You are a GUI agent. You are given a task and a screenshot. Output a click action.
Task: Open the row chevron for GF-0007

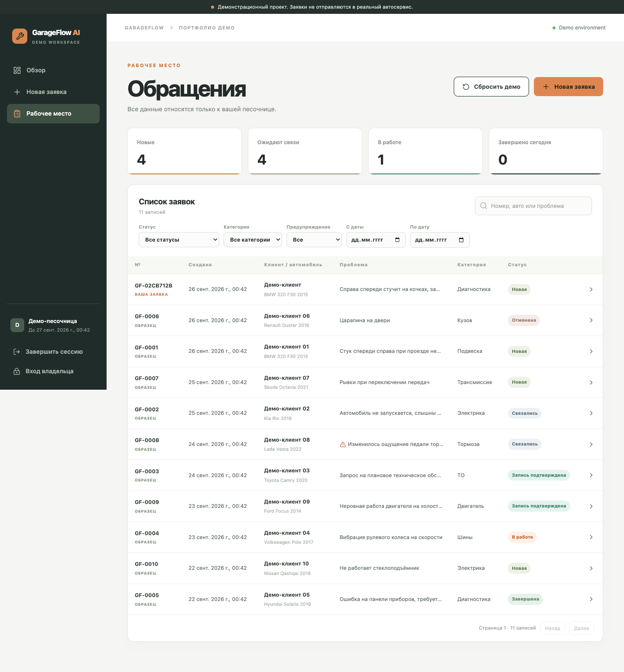pos(591,382)
